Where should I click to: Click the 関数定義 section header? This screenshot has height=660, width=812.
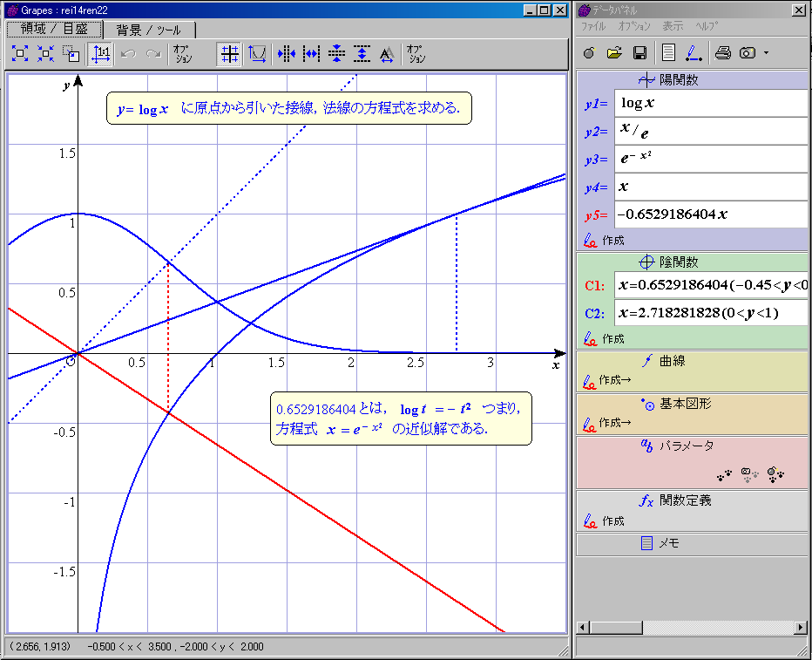coord(675,500)
